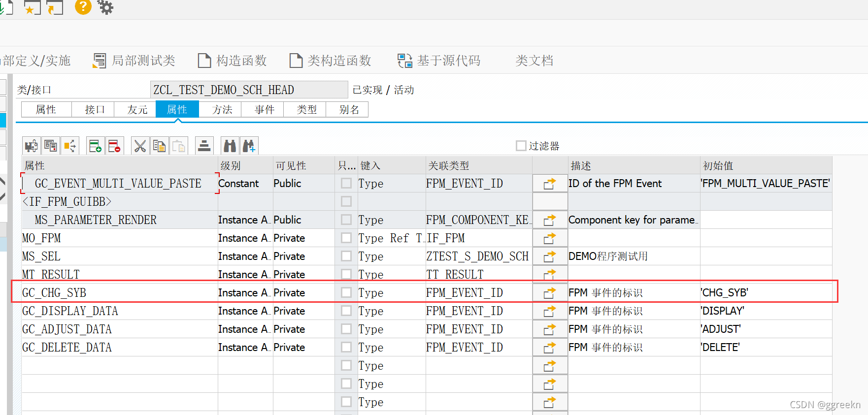Click the sort stack icon

click(204, 146)
